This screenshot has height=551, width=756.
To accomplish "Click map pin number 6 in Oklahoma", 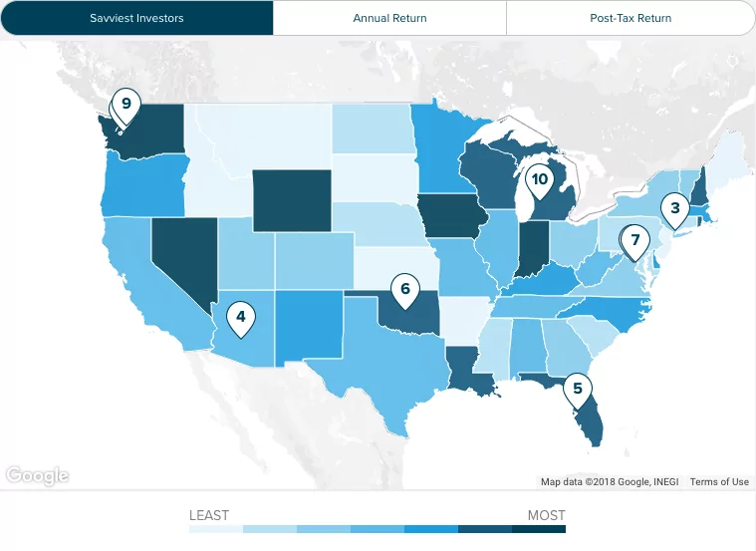I will [x=405, y=291].
